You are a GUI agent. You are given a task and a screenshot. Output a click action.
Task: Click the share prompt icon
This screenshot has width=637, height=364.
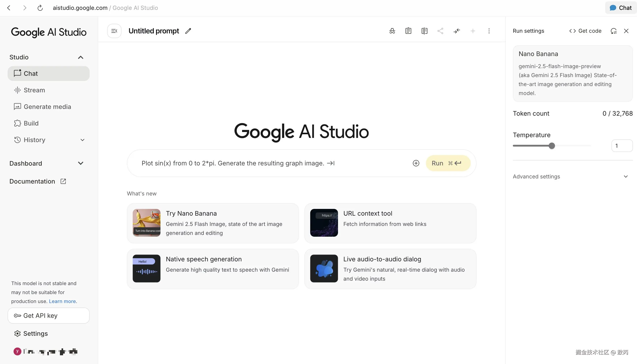coord(440,31)
